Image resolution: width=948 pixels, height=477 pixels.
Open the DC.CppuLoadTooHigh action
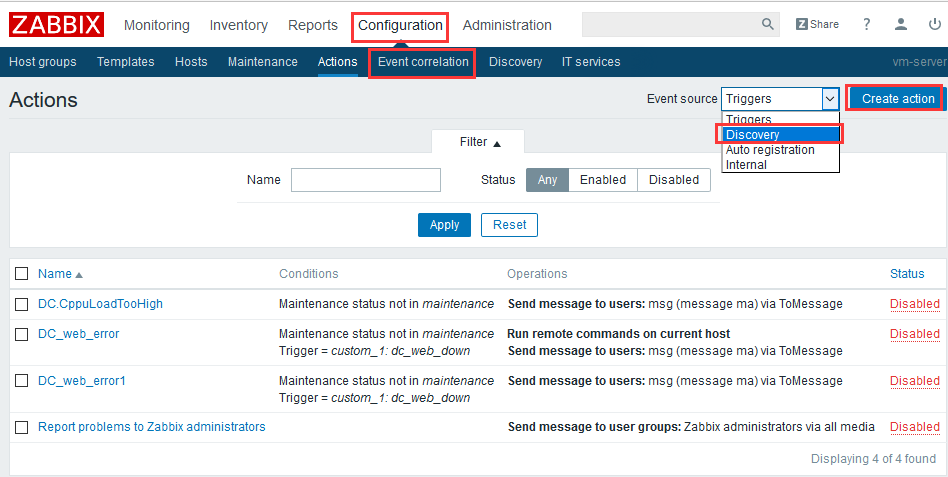tap(100, 303)
